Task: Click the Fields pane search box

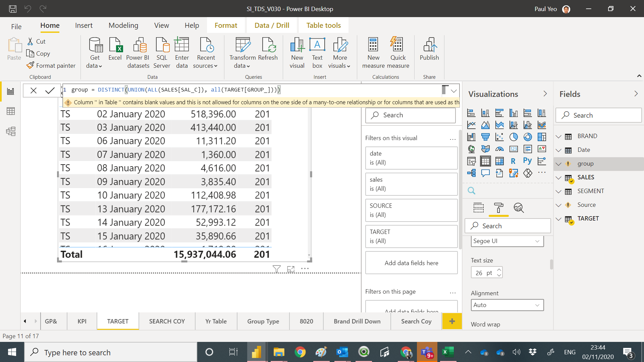Action: (598, 115)
